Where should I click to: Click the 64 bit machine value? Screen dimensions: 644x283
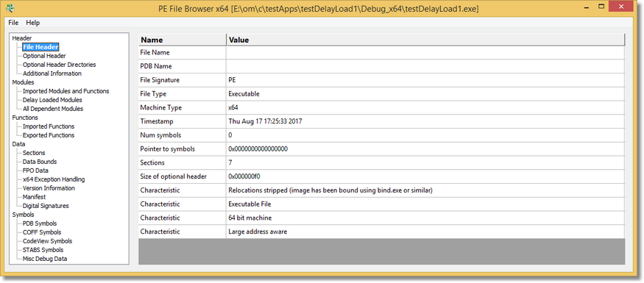(x=250, y=218)
